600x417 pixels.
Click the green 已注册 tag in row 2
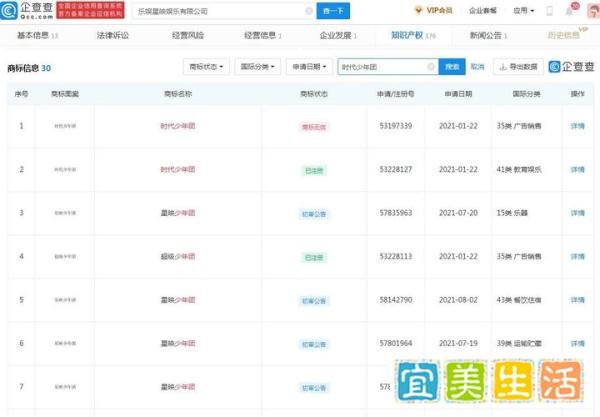tap(314, 171)
